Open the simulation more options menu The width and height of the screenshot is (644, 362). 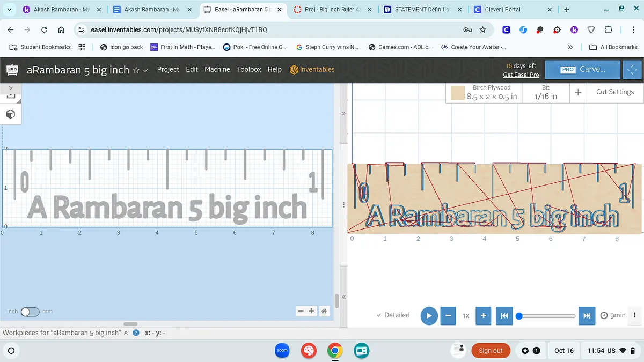coord(635,315)
